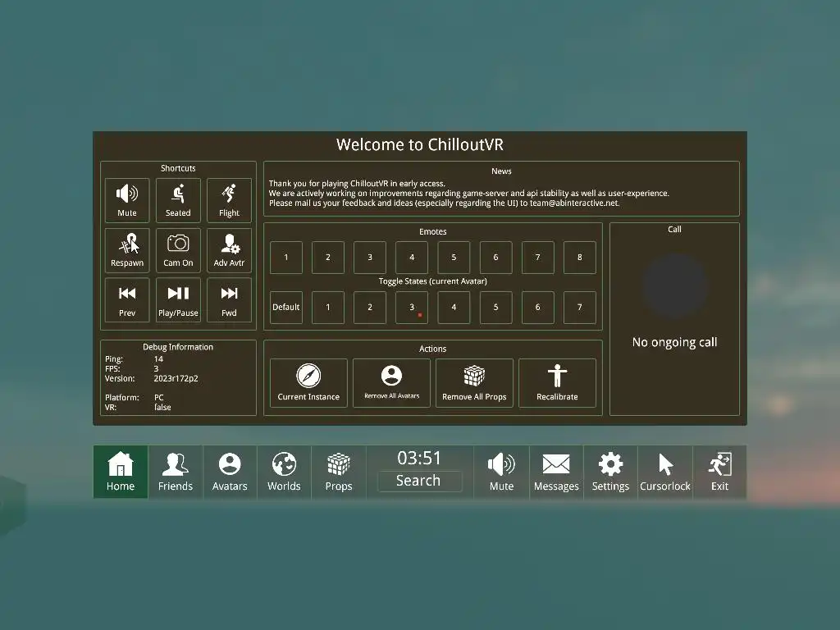The height and width of the screenshot is (630, 840).
Task: Click the Respawn shortcut
Action: pyautogui.click(x=127, y=250)
